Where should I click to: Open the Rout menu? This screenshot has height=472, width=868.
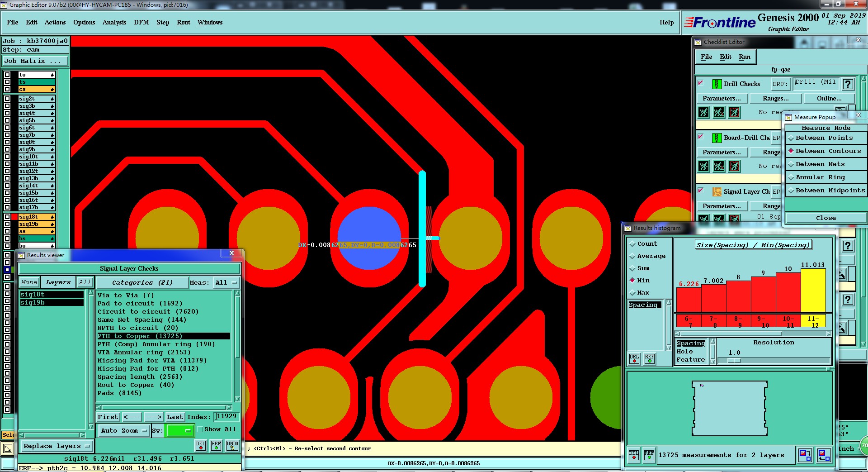click(184, 23)
